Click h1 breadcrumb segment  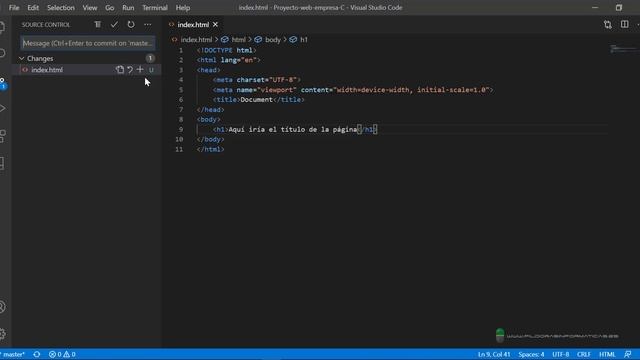(304, 40)
